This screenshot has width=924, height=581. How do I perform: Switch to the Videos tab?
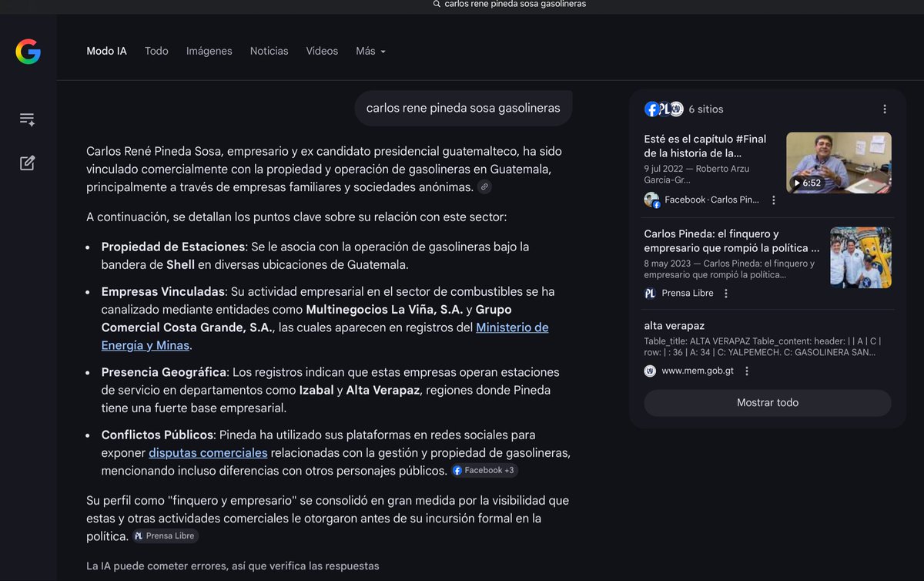point(322,51)
